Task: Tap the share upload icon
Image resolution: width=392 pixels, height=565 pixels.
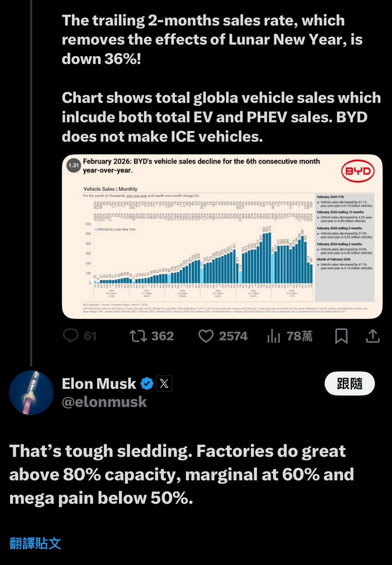Action: [x=373, y=336]
